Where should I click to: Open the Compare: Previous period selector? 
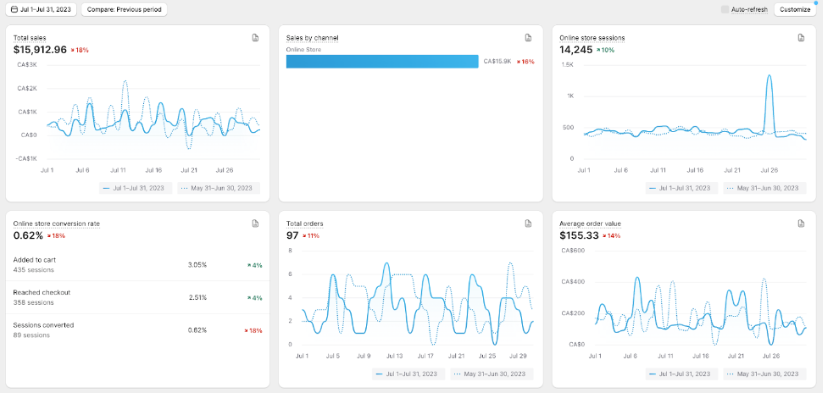(124, 9)
